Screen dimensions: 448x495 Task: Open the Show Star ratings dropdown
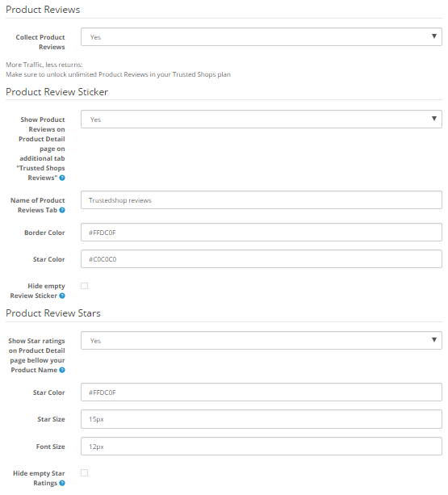point(262,341)
